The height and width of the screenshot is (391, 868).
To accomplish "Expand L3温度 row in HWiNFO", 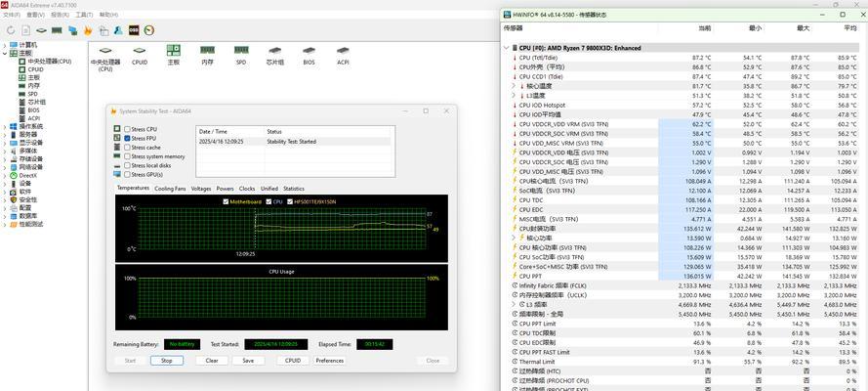I will (514, 95).
